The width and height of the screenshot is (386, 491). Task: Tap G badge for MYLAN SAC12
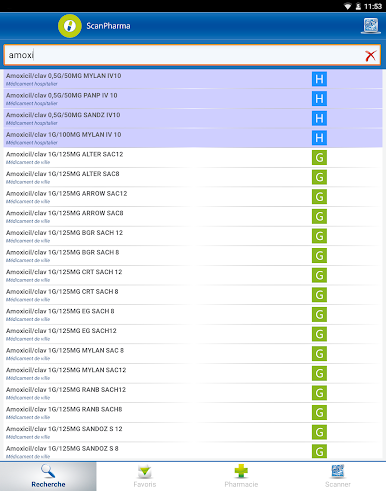319,373
